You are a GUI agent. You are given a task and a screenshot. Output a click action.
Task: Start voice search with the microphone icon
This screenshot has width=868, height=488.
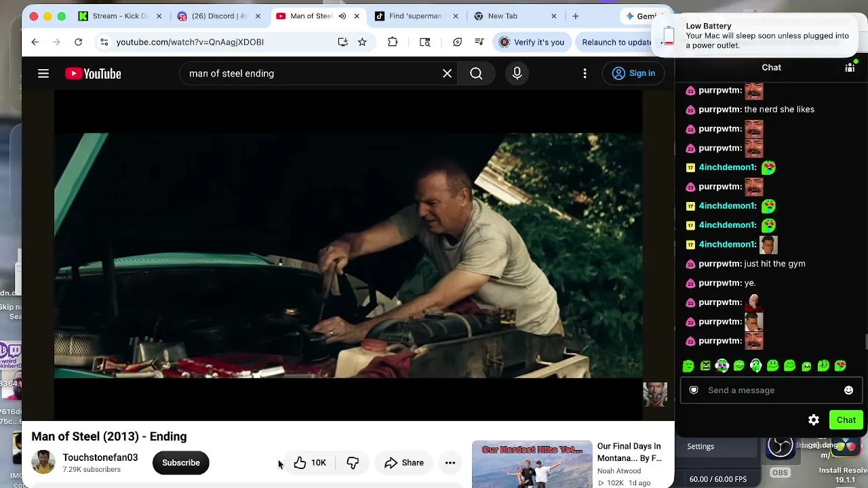click(x=517, y=73)
